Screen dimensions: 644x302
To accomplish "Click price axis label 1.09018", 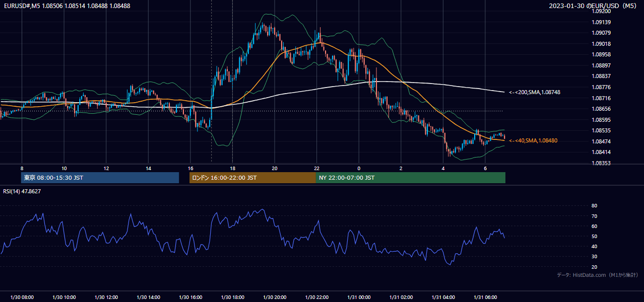I will coord(601,44).
